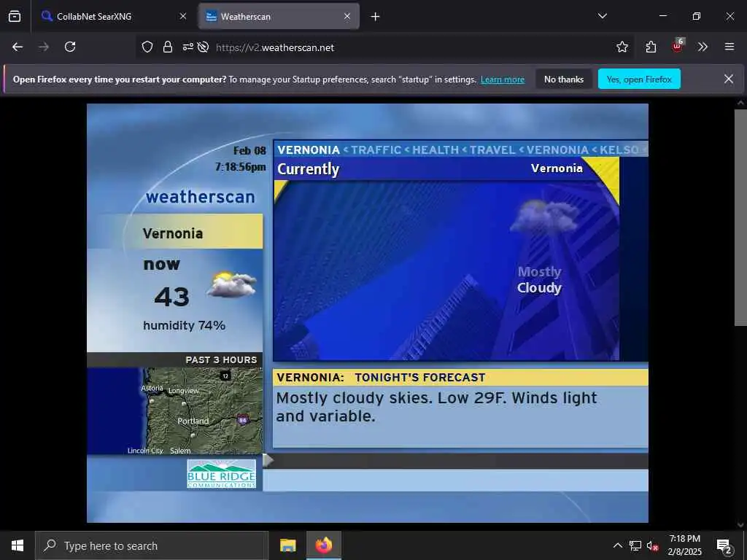This screenshot has width=747, height=560.
Task: Follow the Learn more link
Action: (502, 79)
